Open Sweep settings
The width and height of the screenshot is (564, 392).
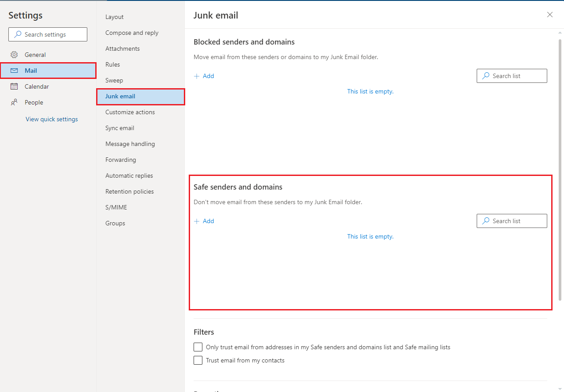(x=141, y=80)
